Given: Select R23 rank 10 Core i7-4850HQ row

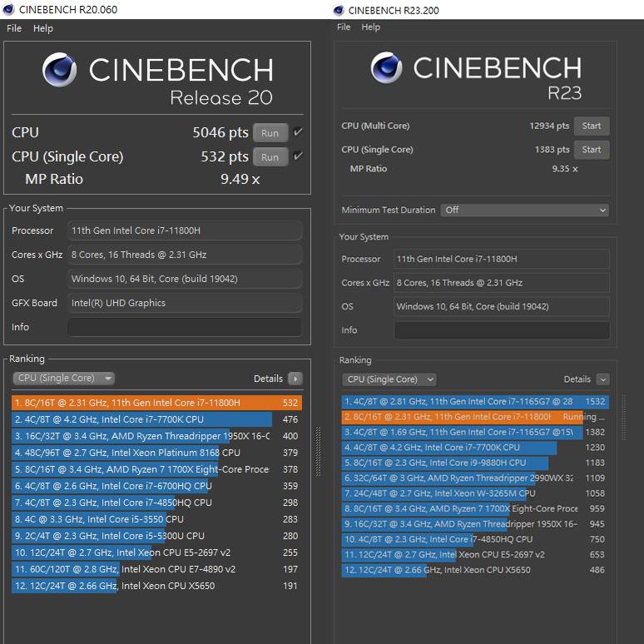Looking at the screenshot, I should point(475,539).
